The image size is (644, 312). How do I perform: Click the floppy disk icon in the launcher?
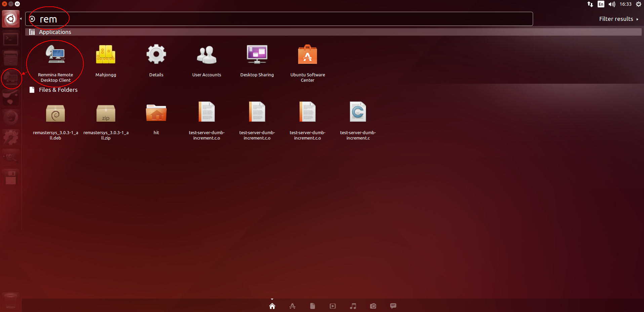click(x=11, y=177)
